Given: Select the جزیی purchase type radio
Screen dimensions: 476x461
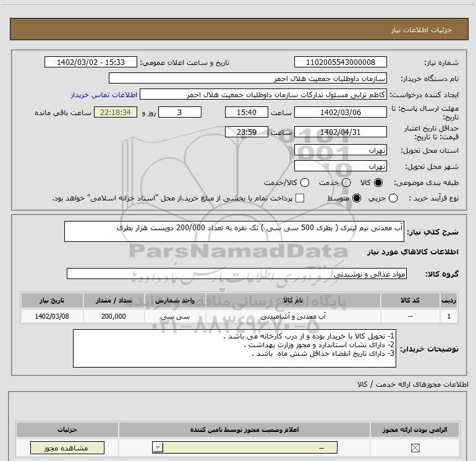Looking at the screenshot, I should click(393, 198).
